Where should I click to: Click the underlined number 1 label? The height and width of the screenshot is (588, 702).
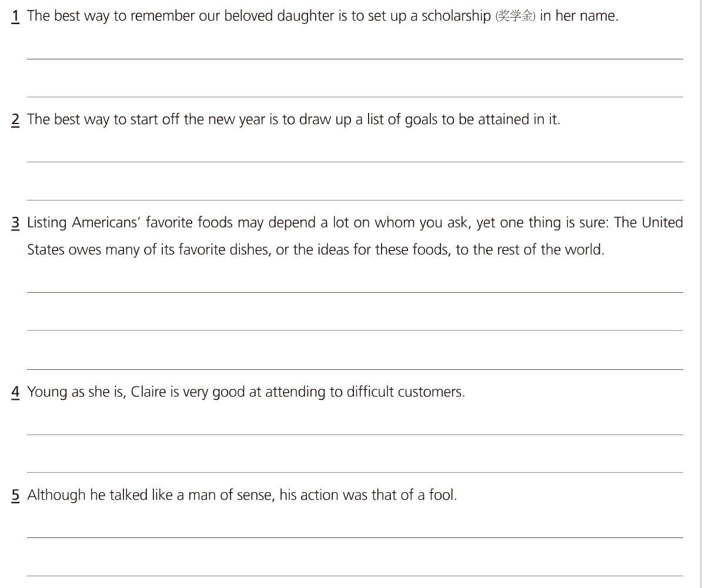point(16,16)
